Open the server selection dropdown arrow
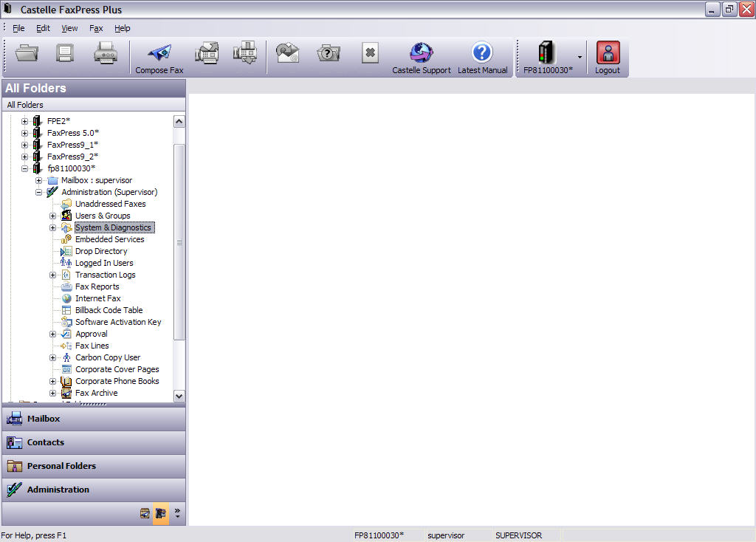The height and width of the screenshot is (542, 756). 580,57
